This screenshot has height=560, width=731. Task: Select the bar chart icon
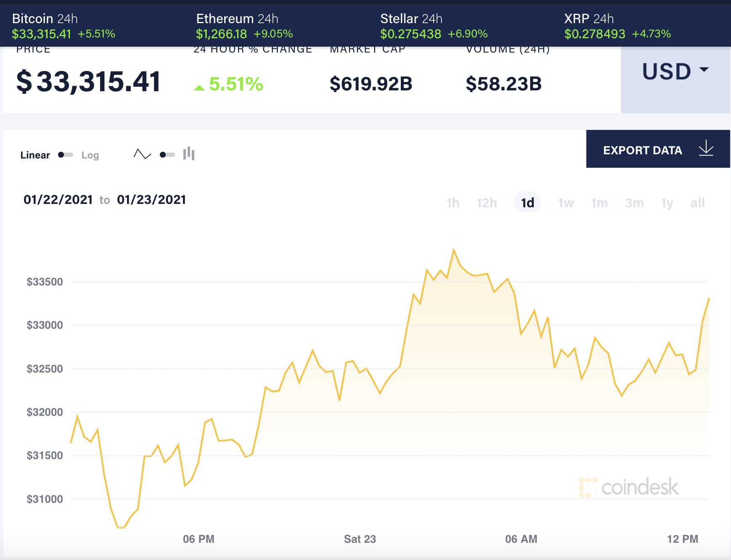[x=190, y=154]
